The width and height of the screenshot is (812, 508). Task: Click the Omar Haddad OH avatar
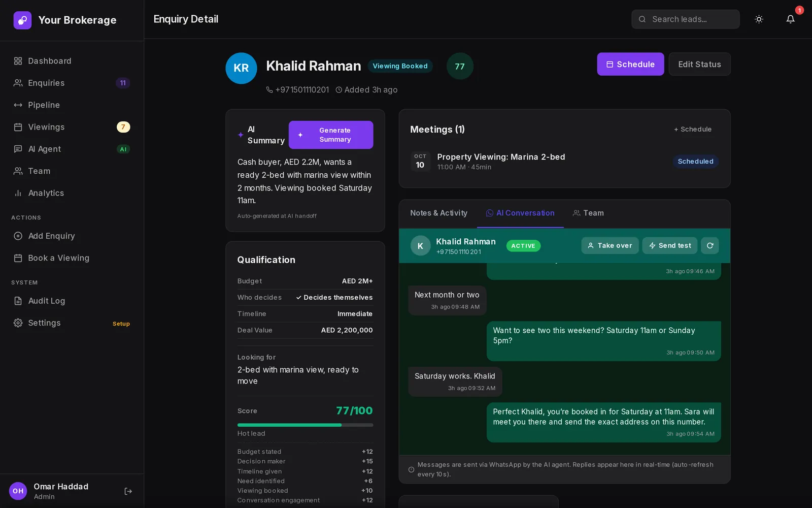pyautogui.click(x=18, y=491)
